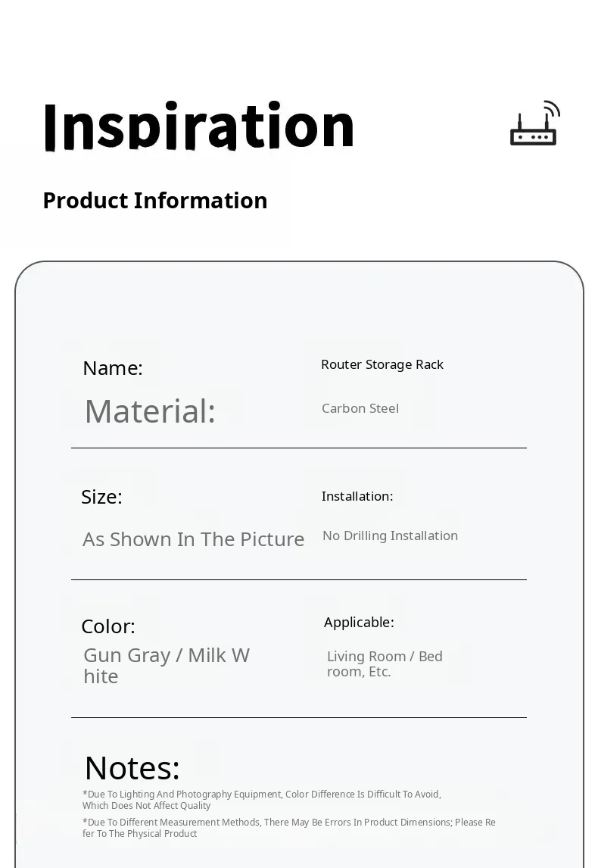This screenshot has height=868, width=598.
Task: Select the Color: label
Action: (x=108, y=626)
